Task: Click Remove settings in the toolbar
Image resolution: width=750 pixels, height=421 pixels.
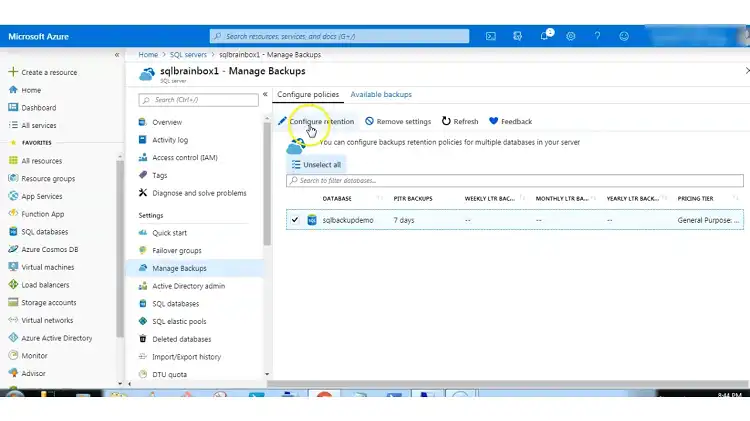Action: point(398,121)
